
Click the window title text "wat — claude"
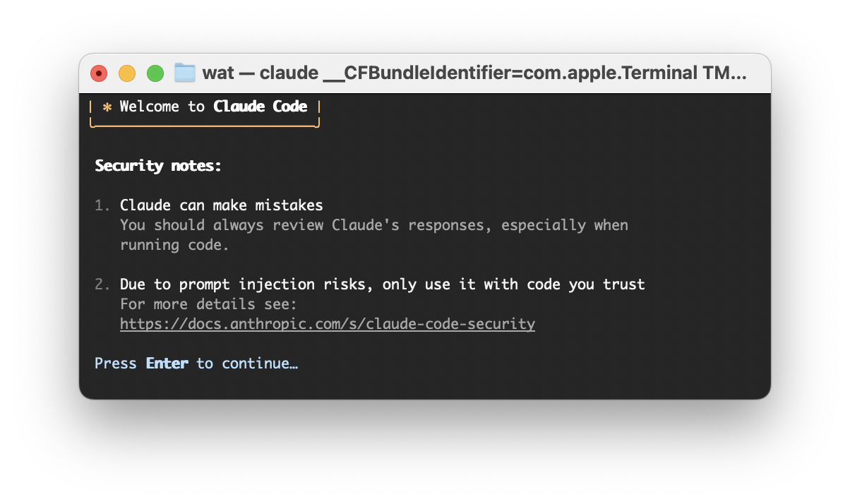click(x=259, y=73)
